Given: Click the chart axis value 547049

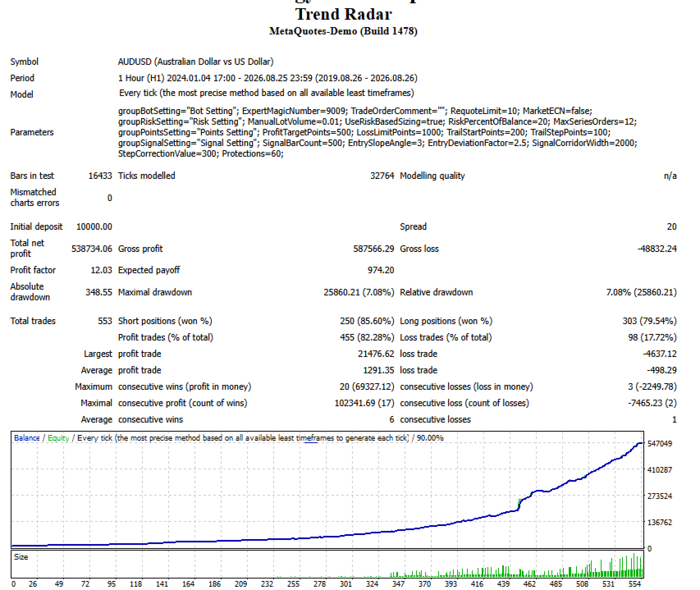Looking at the screenshot, I should click(x=660, y=444).
